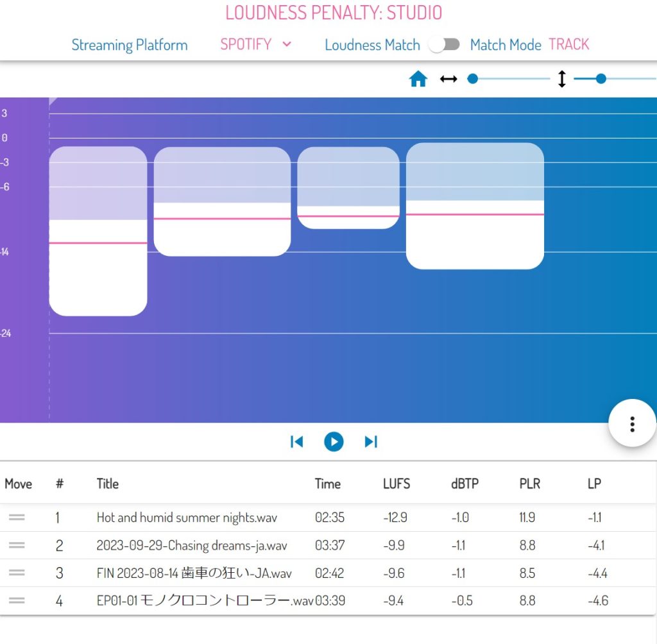Click the chevron next to SPOTIFY
Image resolution: width=657 pixels, height=644 pixels.
(287, 44)
